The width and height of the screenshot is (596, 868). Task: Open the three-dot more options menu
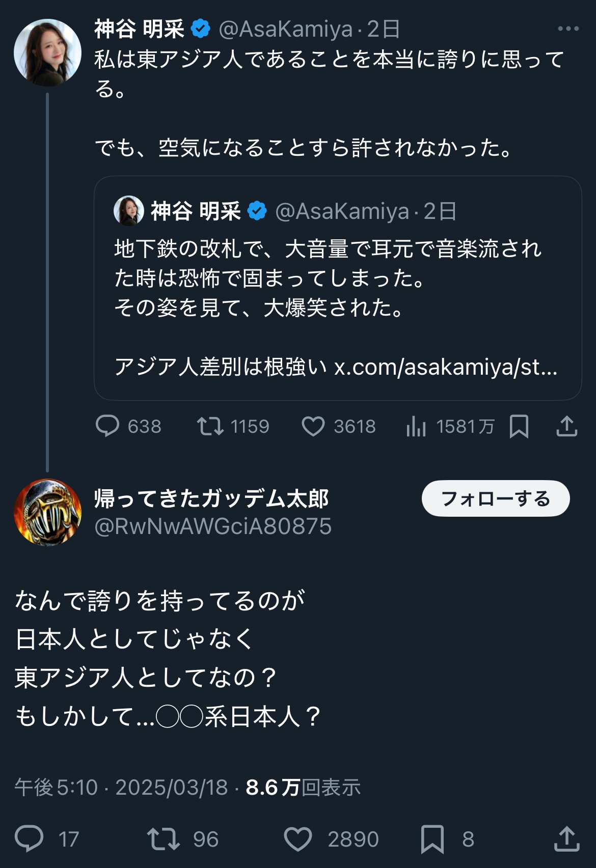point(568,29)
